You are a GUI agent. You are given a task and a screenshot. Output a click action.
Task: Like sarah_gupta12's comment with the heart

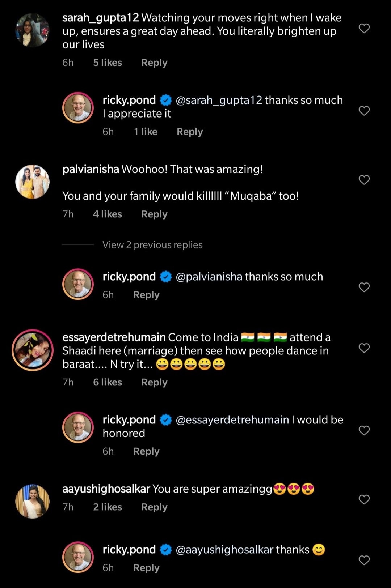[364, 28]
